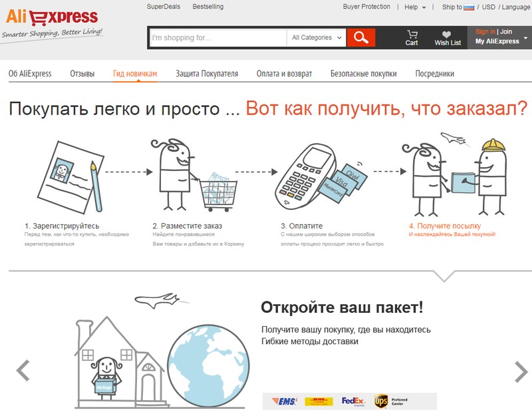Expand the My AliExpress account menu

pos(499,41)
